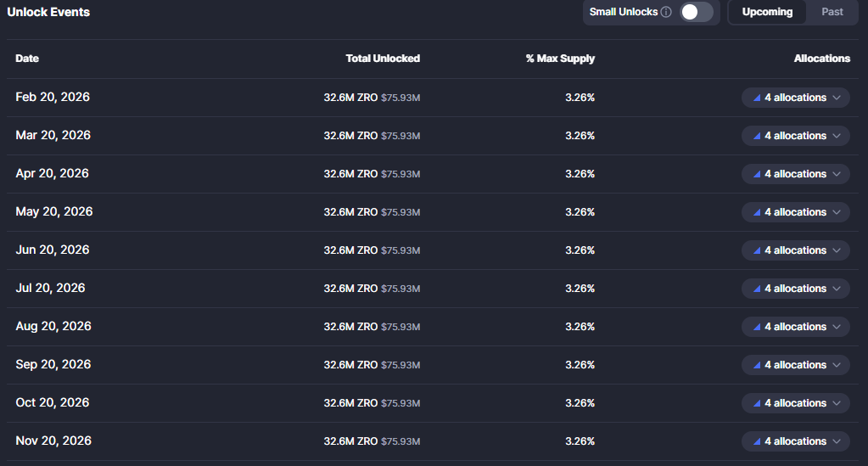868x466 pixels.
Task: Click the allocation triangle icon for Feb 20, 2026
Action: click(x=756, y=98)
